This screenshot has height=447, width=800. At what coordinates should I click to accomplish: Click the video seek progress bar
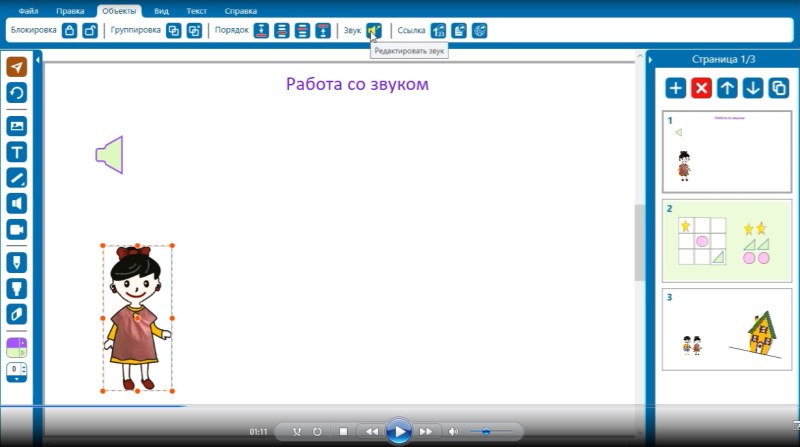coord(400,407)
